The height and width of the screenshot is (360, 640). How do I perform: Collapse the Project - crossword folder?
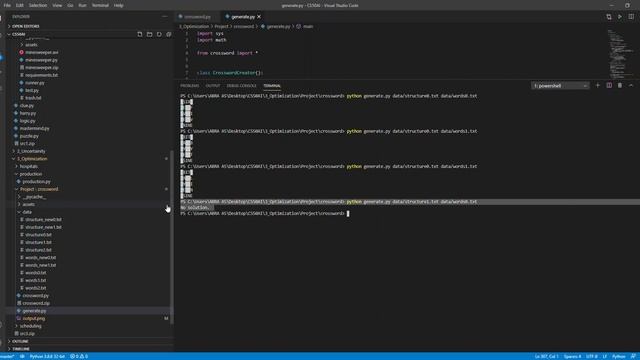(x=39, y=189)
